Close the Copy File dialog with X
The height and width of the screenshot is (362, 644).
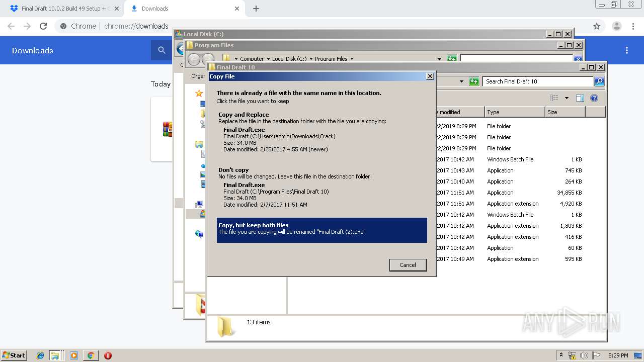point(430,76)
